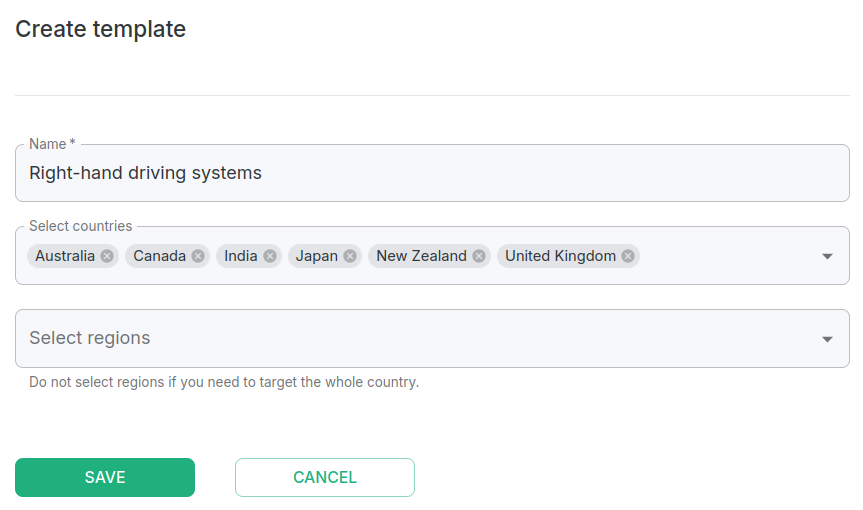Click the regions helper text about whole country
863x510 pixels.
[224, 382]
